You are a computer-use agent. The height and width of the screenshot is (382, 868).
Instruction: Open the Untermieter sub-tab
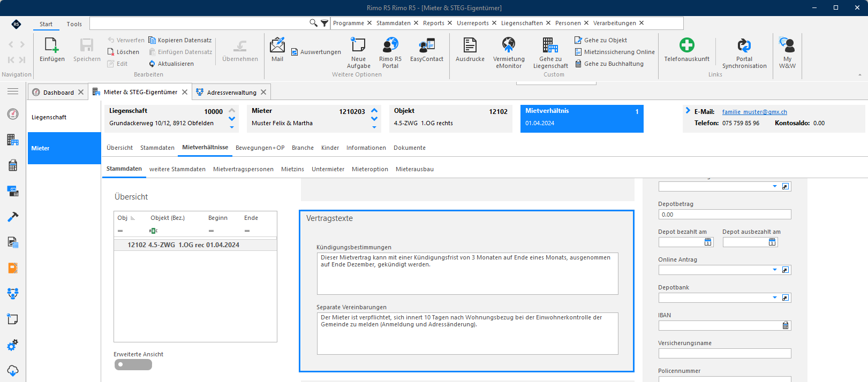click(328, 169)
